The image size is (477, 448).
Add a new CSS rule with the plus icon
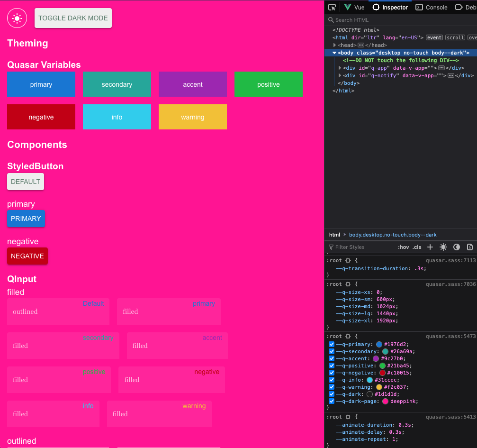(430, 247)
